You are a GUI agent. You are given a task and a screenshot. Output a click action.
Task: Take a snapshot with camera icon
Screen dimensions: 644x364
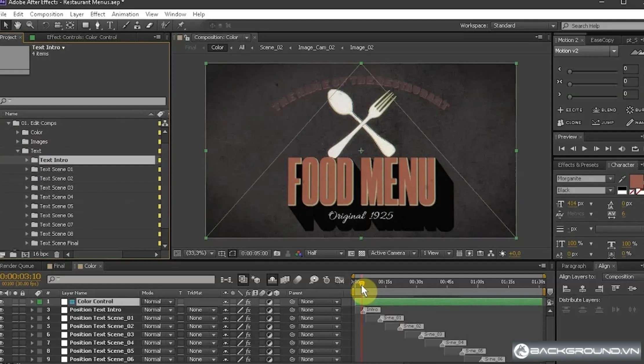pyautogui.click(x=277, y=253)
